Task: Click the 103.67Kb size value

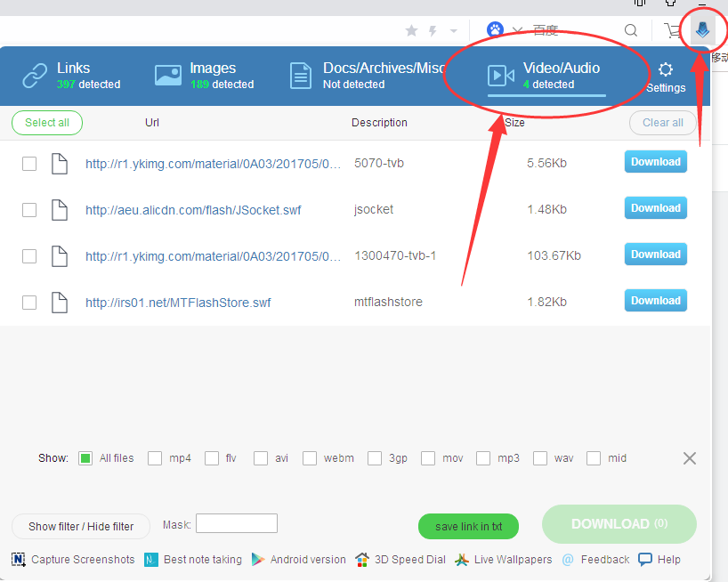Action: tap(554, 255)
